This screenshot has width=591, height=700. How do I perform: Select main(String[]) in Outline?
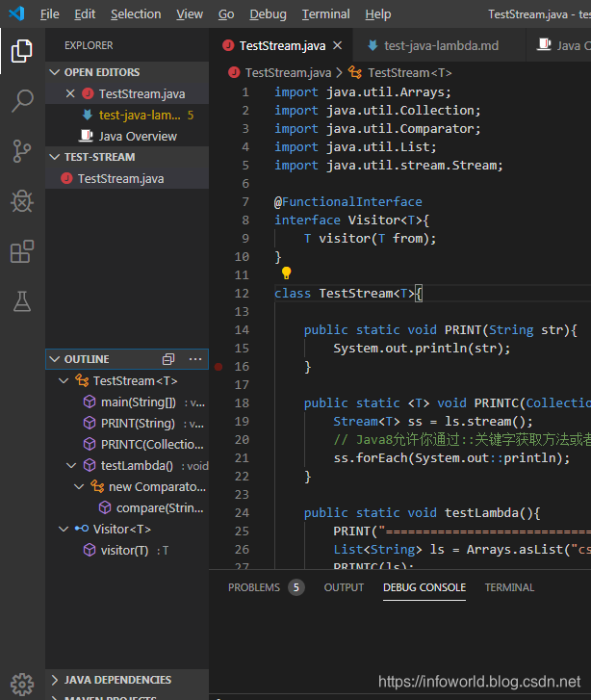pyautogui.click(x=127, y=402)
